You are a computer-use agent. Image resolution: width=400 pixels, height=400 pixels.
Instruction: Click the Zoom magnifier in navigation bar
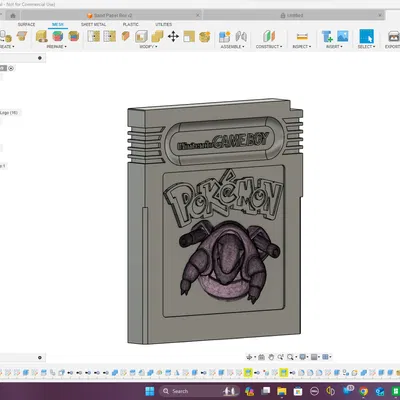tap(290, 357)
